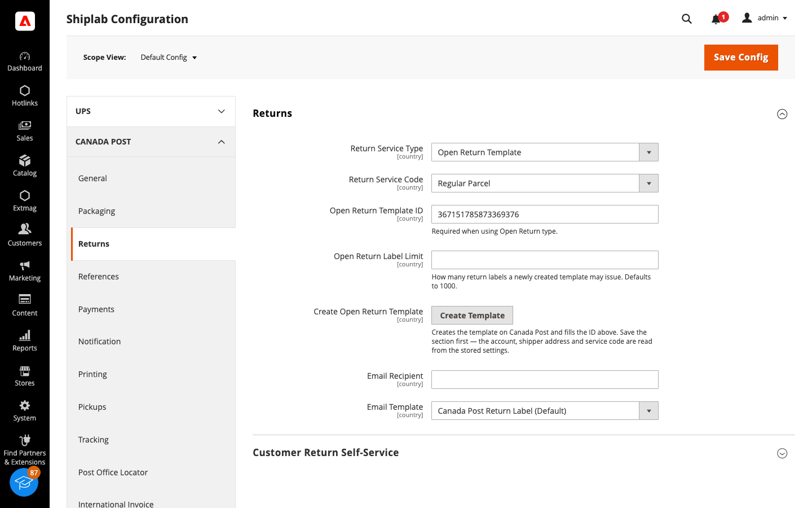Click the Create Template button
Image resolution: width=812 pixels, height=508 pixels.
(x=473, y=316)
